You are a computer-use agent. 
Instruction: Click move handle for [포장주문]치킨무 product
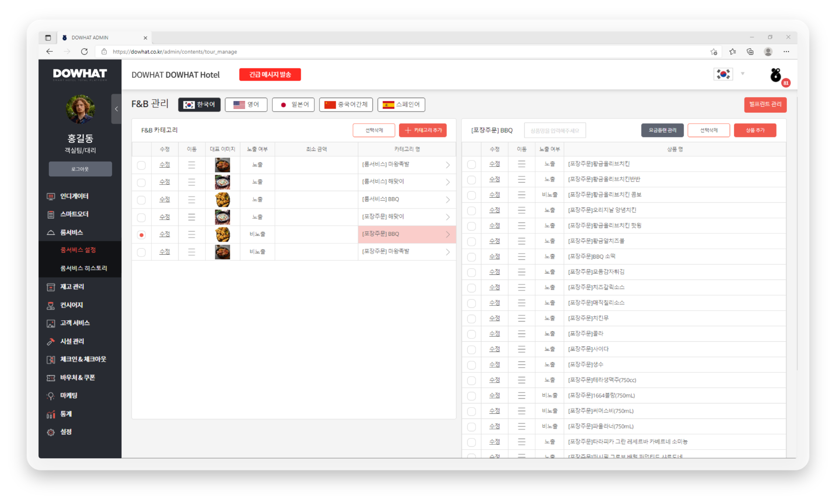pyautogui.click(x=521, y=318)
